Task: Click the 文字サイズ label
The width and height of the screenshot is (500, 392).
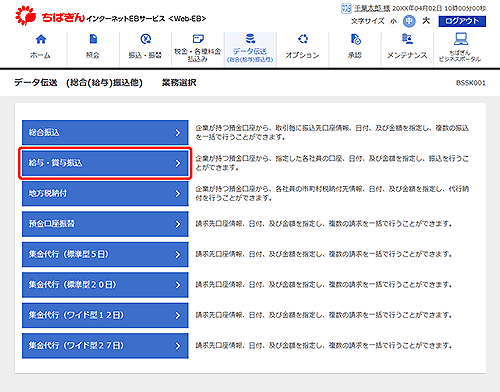Action: point(367,21)
